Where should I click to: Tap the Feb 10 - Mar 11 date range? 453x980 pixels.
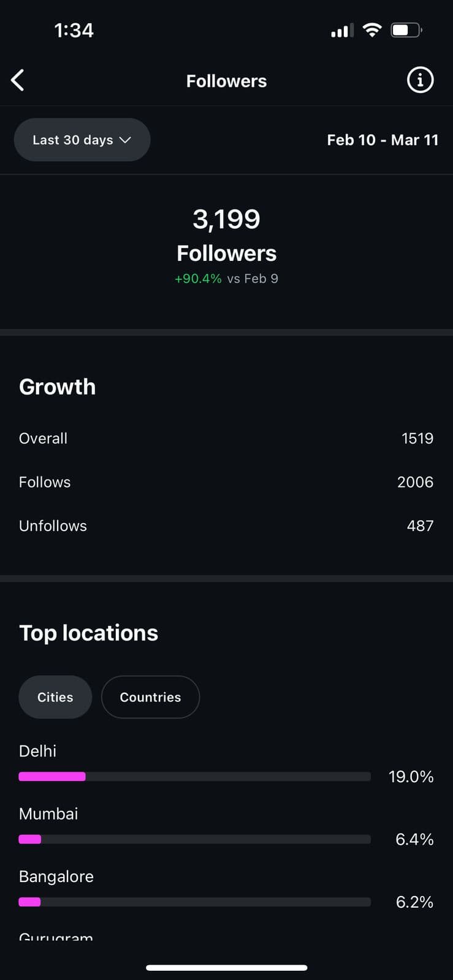[383, 140]
